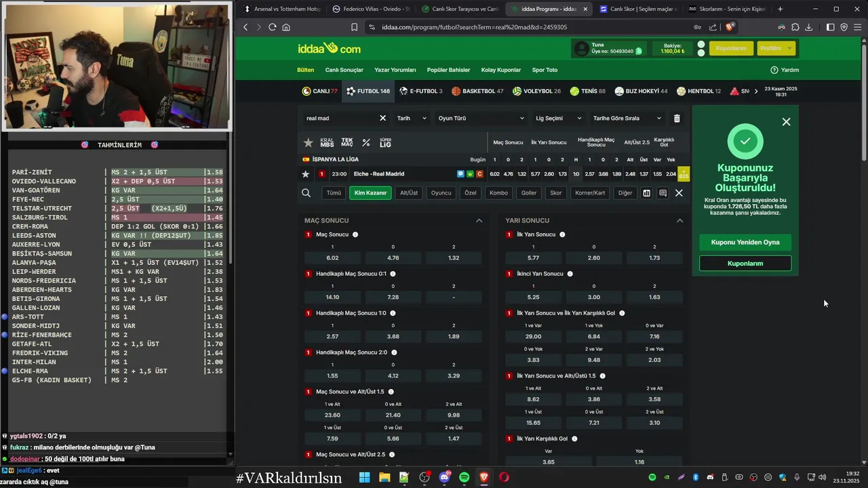The height and width of the screenshot is (488, 868).
Task: Click Kuponlarım button in popup
Action: (x=745, y=263)
